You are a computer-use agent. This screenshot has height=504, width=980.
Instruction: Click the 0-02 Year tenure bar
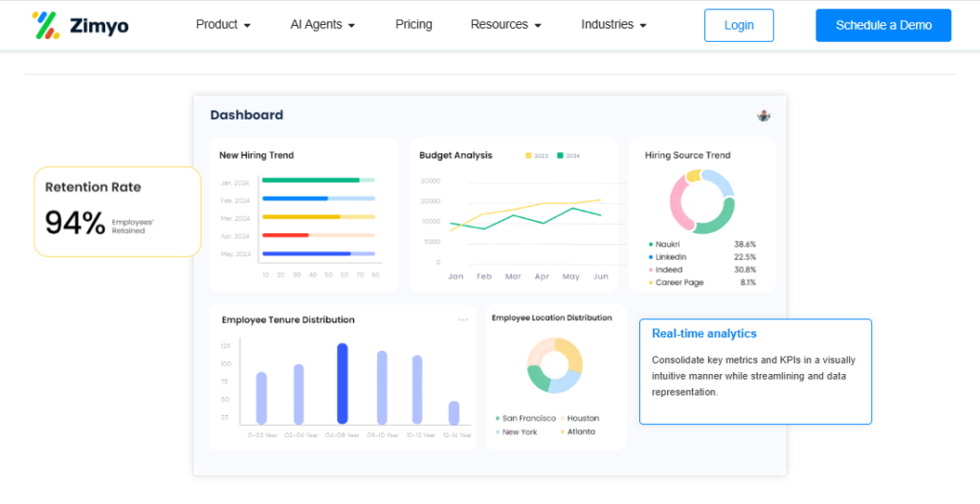261,399
